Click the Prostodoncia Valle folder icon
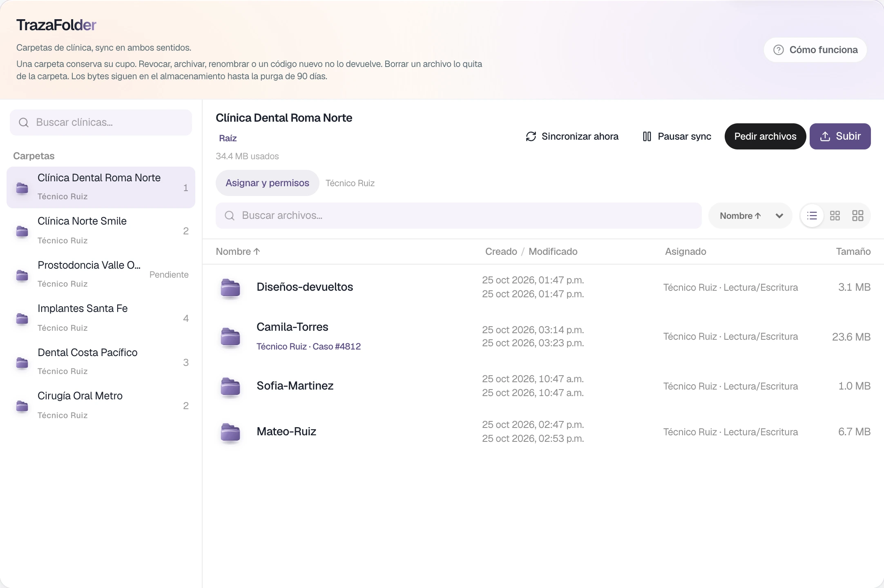 (22, 276)
